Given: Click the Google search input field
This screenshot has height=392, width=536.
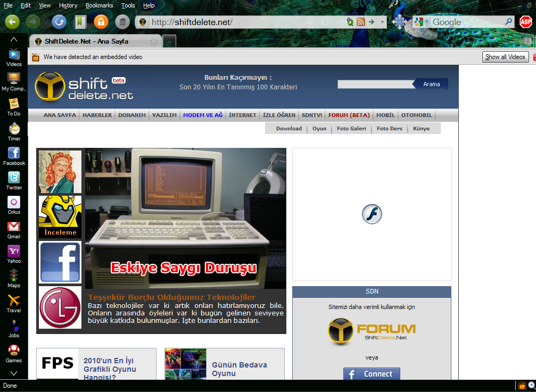Looking at the screenshot, I should pos(467,22).
